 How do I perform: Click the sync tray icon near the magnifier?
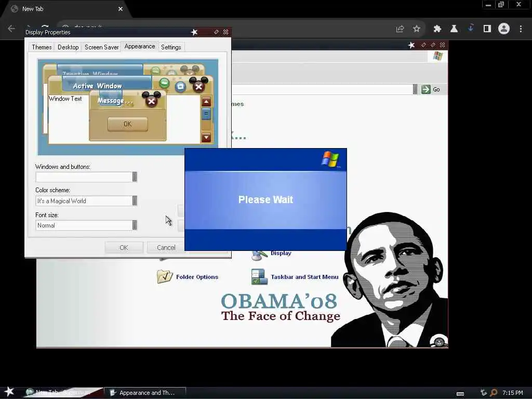tap(484, 393)
